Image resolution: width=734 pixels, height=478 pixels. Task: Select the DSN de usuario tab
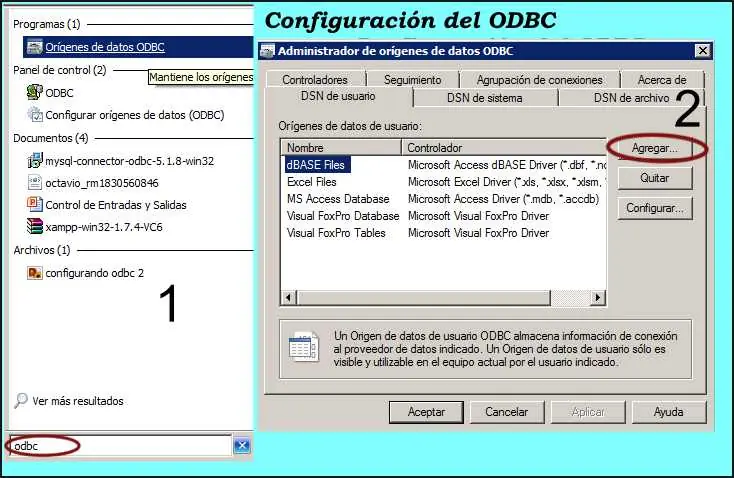tap(338, 96)
